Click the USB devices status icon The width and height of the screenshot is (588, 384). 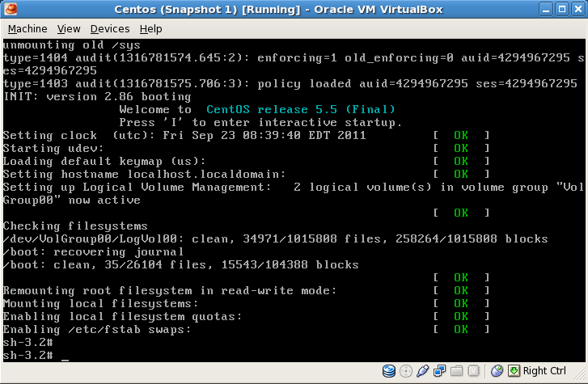pyautogui.click(x=423, y=371)
